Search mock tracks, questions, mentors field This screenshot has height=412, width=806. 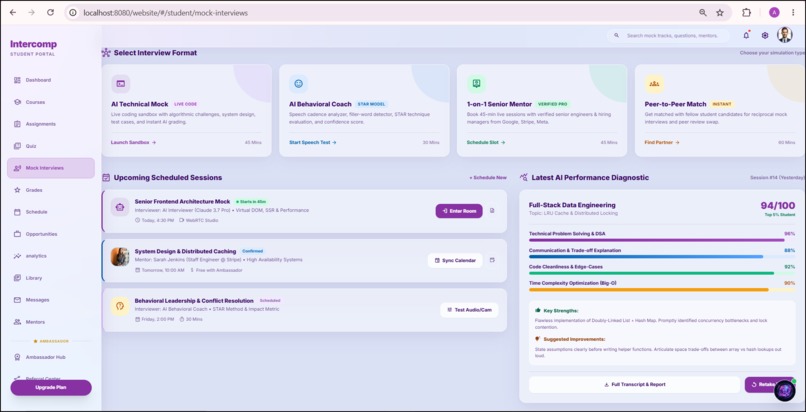[668, 35]
